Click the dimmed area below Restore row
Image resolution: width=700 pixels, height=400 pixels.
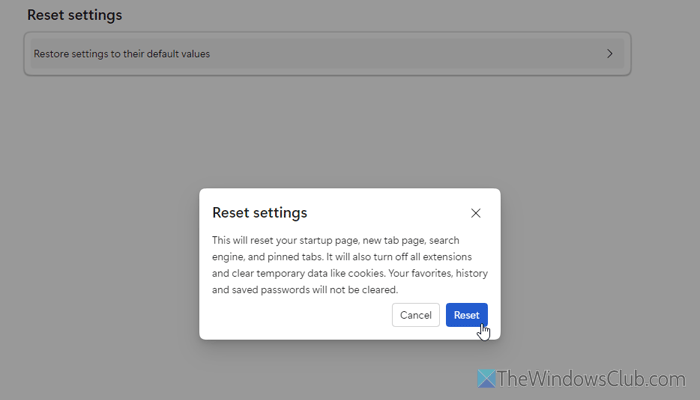coord(327,129)
